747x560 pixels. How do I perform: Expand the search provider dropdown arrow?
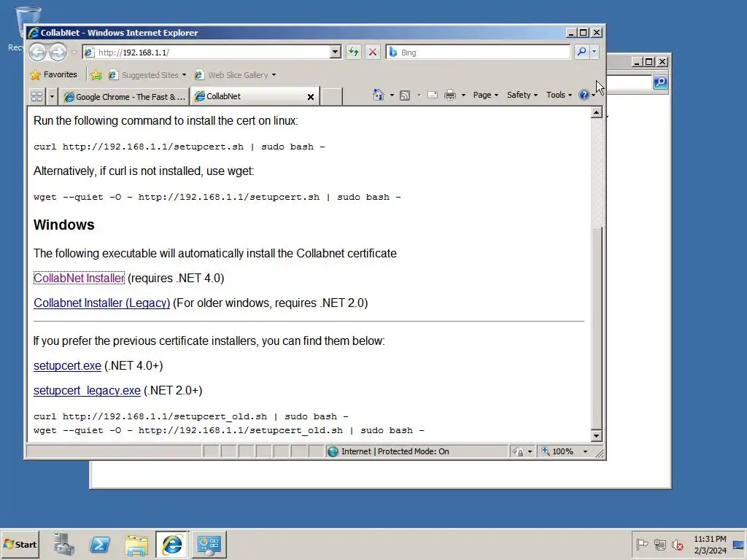click(594, 52)
